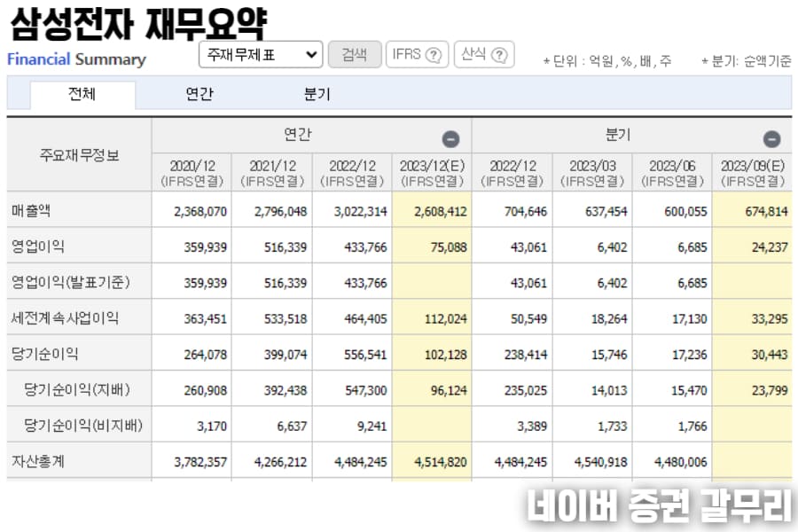
Task: Click the 검색 button
Action: [354, 54]
